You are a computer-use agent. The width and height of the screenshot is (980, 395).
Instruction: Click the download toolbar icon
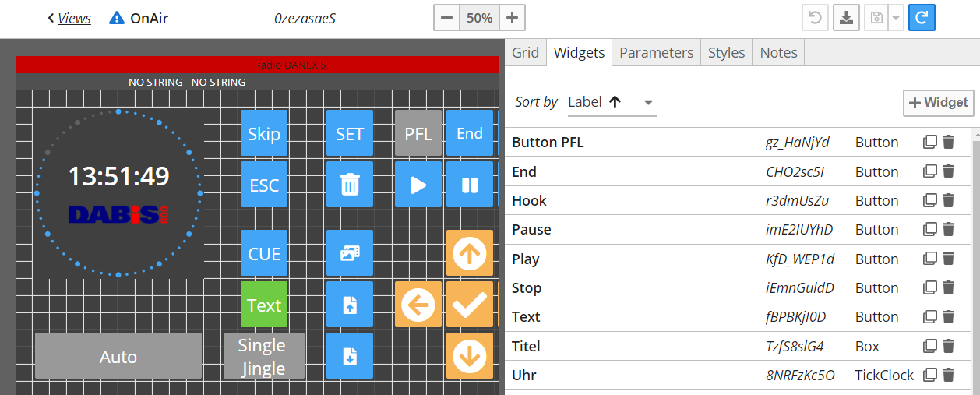(x=845, y=18)
